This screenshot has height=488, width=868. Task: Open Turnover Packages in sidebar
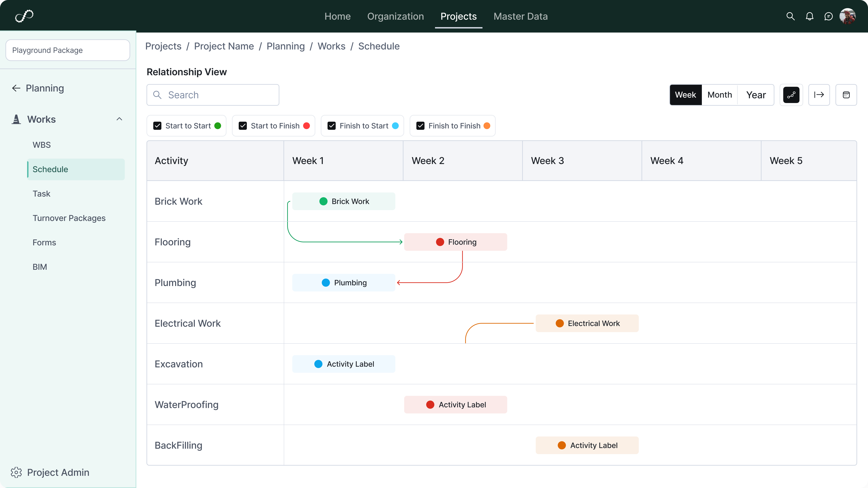[x=69, y=218]
